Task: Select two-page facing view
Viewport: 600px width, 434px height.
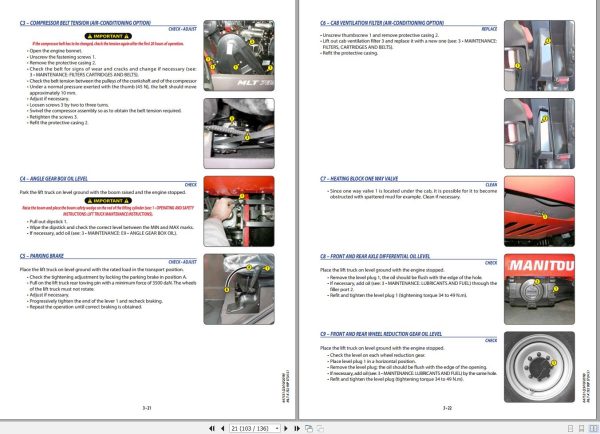Action: (x=593, y=428)
